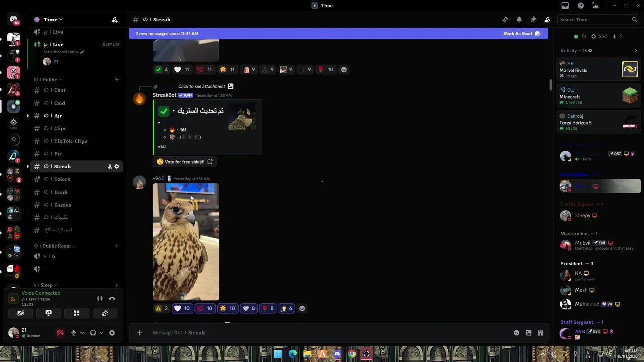Switch to the Clips channel
The width and height of the screenshot is (644, 362).
[x=75, y=129]
